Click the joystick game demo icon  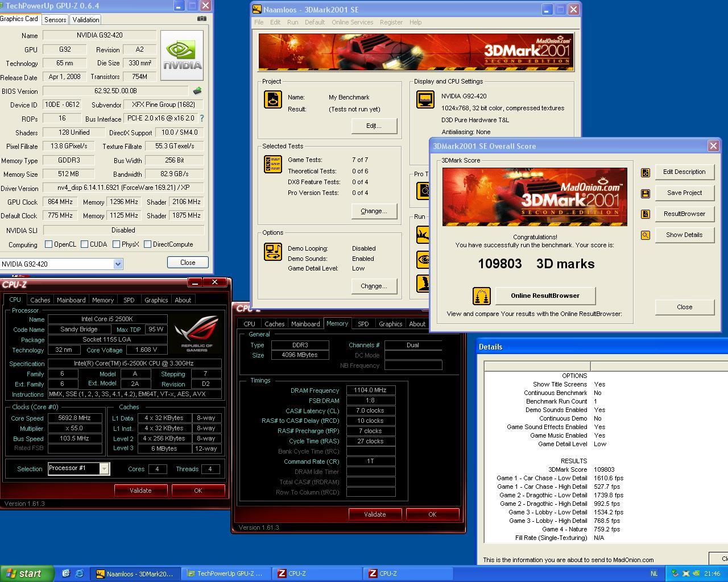423,284
